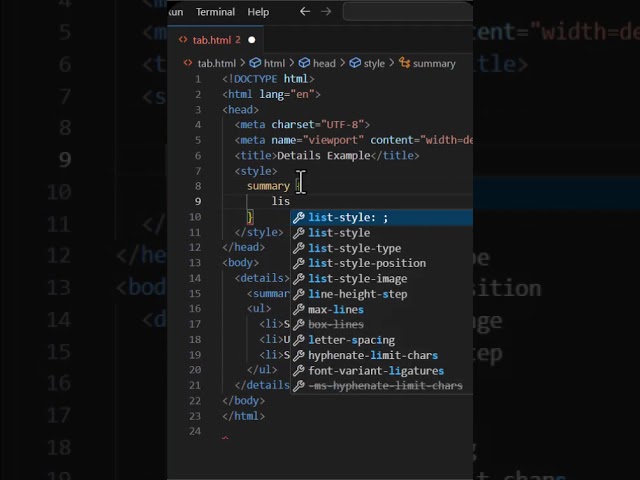Image resolution: width=640 pixels, height=480 pixels.
Task: Click the </body> tag on line 22
Action: pos(243,400)
